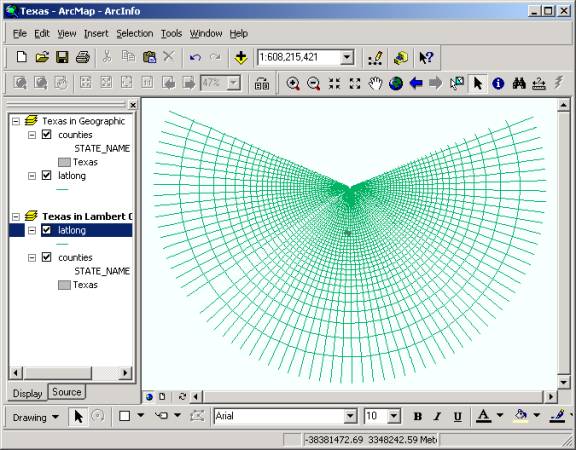Open the map scale dropdown
Screen dimensions: 576x450
(x=346, y=57)
